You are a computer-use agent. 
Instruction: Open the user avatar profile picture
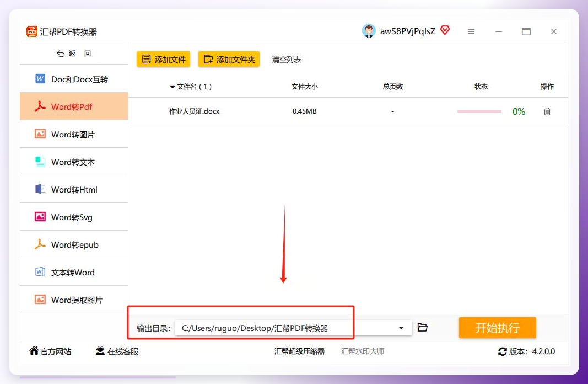click(x=369, y=31)
